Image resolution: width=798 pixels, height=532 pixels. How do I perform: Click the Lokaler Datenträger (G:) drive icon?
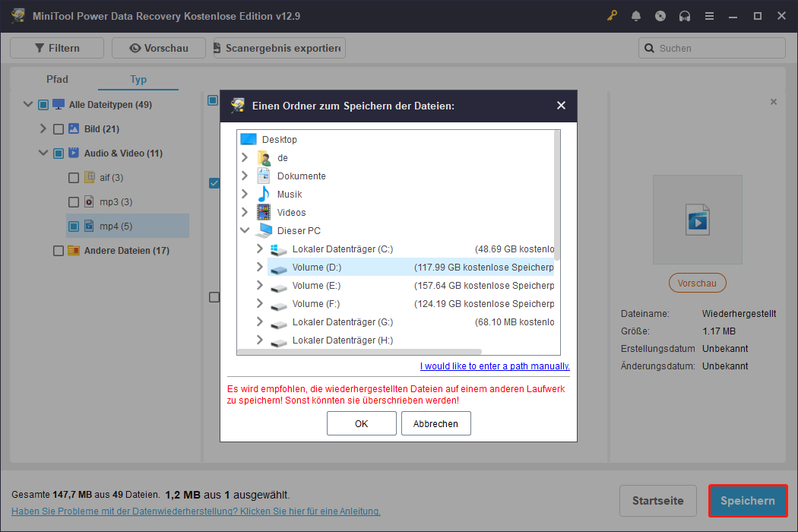[x=278, y=323]
